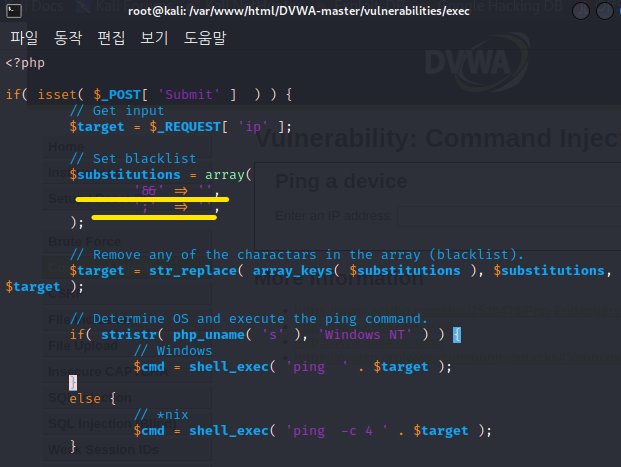Viewport: 621px width, 467px height.
Task: Click the 'array(' keyword
Action: [228, 175]
